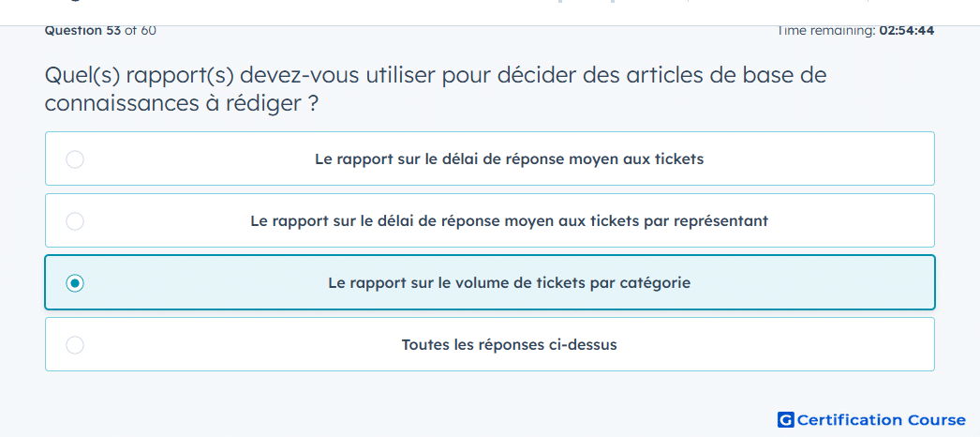Click the Time remaining countdown timer
980x437 pixels.
(855, 30)
